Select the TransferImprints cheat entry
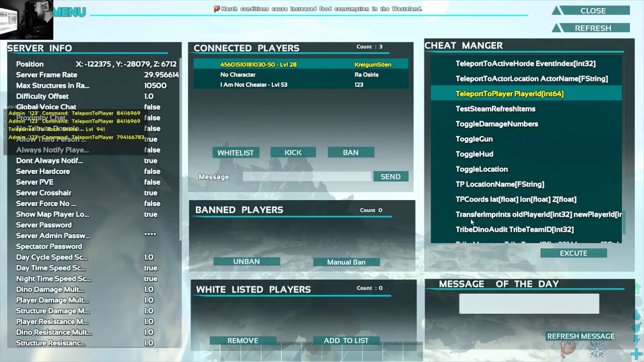 pyautogui.click(x=526, y=214)
